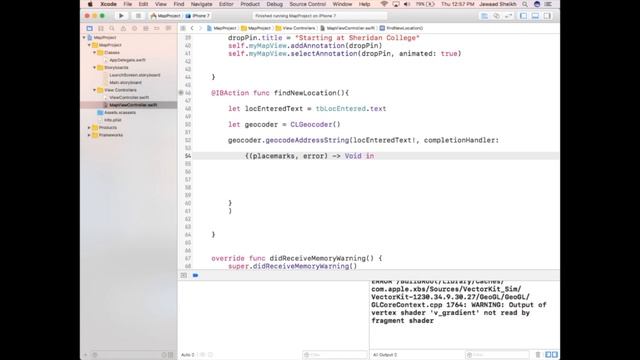The image size is (640, 360).
Task: Toggle breakpoints activation in debug bar
Action: [196, 276]
